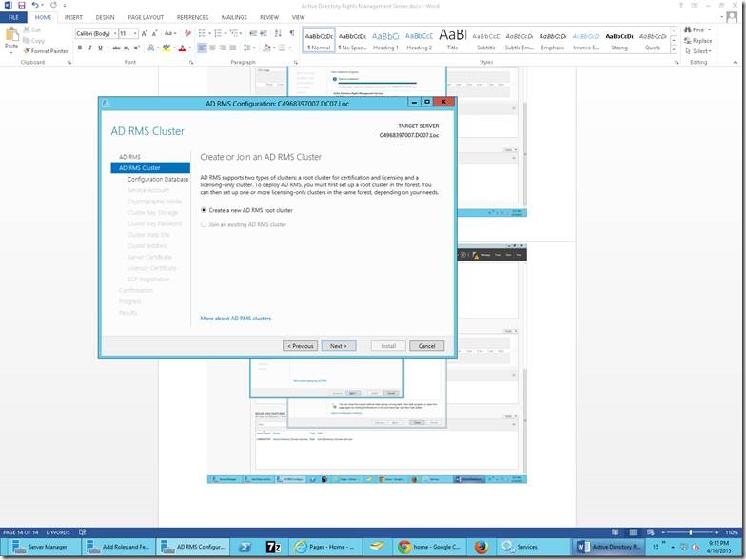Select Create a new AD RMS root cluster
746x560 pixels.
pyautogui.click(x=204, y=210)
